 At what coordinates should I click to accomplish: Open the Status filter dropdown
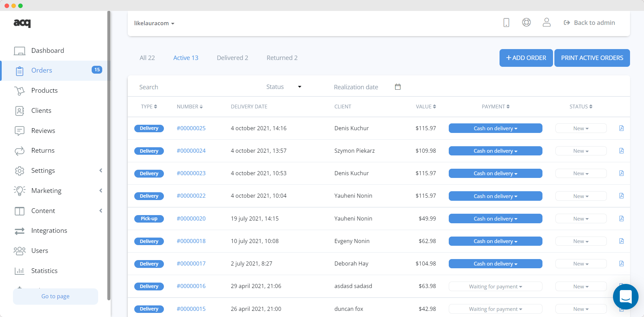(x=284, y=87)
